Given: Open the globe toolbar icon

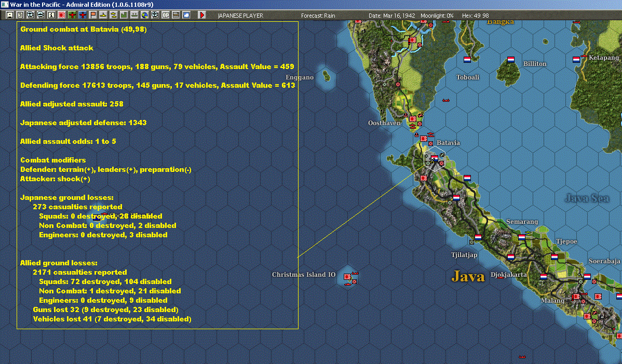Looking at the screenshot, I should [145, 15].
